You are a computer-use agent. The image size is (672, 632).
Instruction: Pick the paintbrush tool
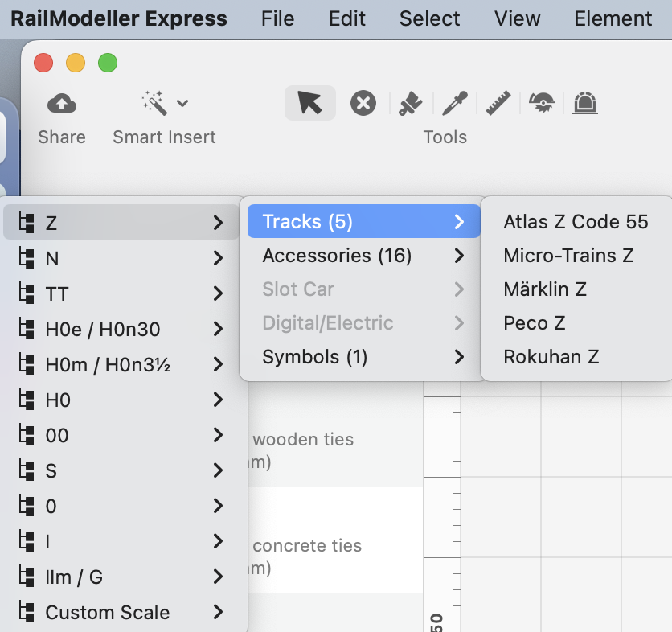click(411, 103)
